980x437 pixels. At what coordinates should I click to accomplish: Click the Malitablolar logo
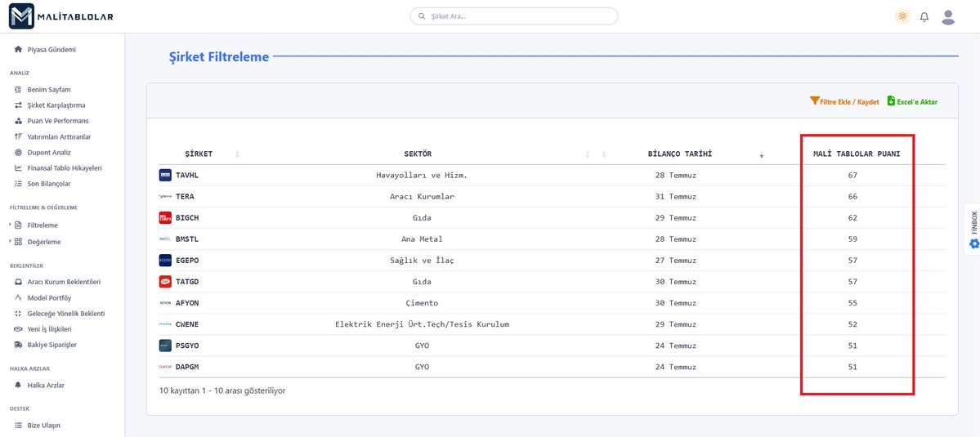coord(61,16)
